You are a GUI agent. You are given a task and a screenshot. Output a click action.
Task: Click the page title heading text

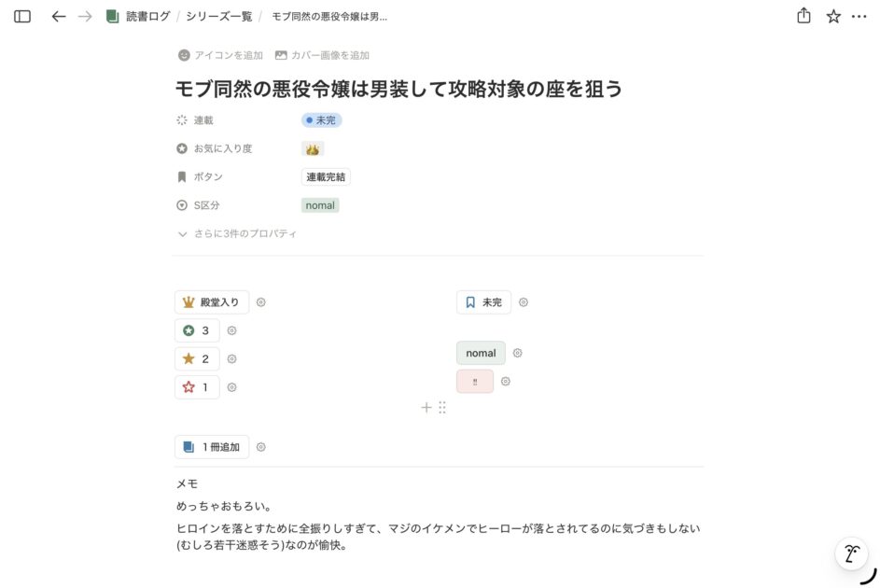click(x=398, y=89)
